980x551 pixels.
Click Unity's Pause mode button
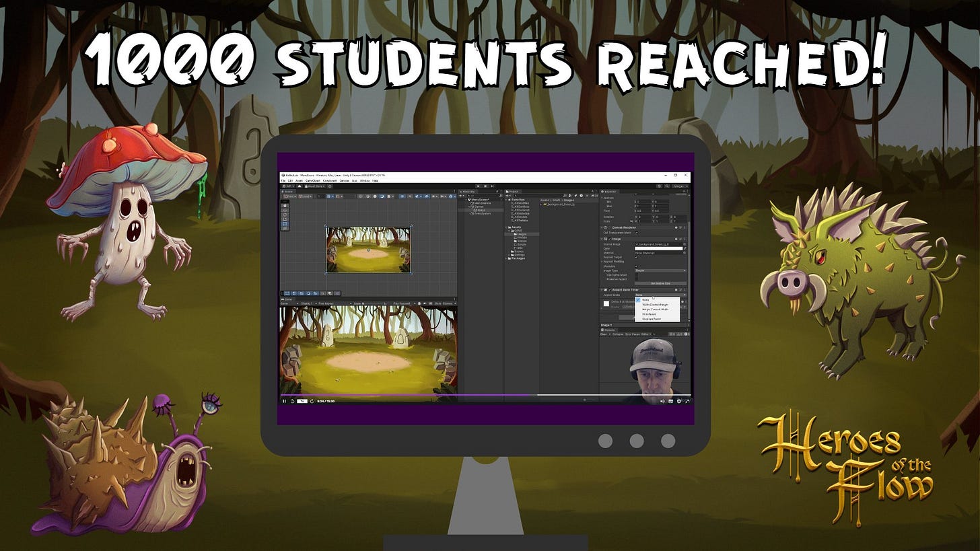click(x=485, y=186)
